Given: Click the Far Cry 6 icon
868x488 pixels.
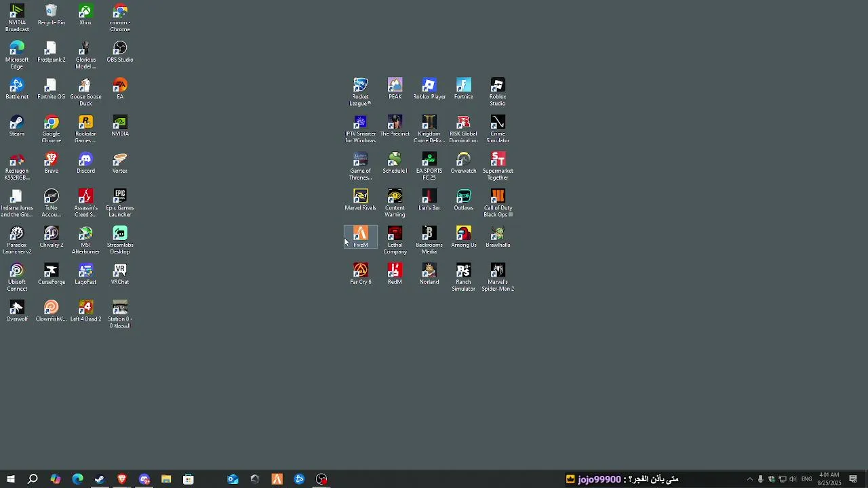Looking at the screenshot, I should point(360,274).
